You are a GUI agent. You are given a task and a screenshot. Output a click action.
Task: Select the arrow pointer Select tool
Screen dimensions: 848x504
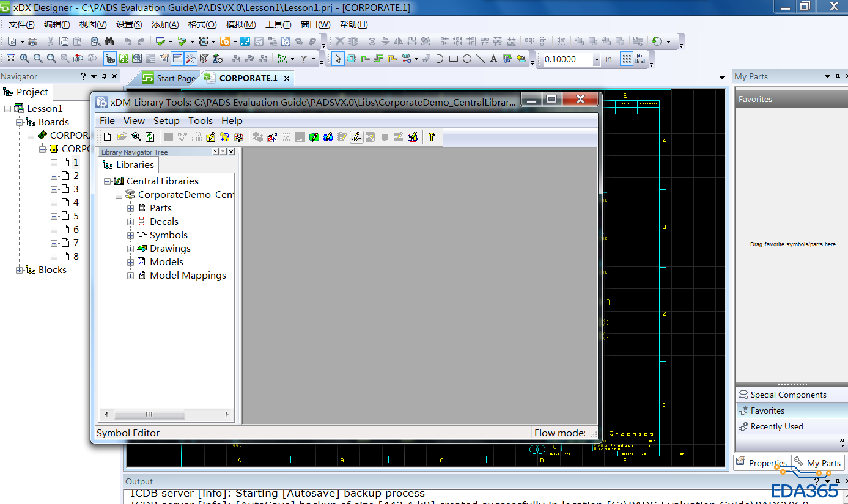click(337, 59)
